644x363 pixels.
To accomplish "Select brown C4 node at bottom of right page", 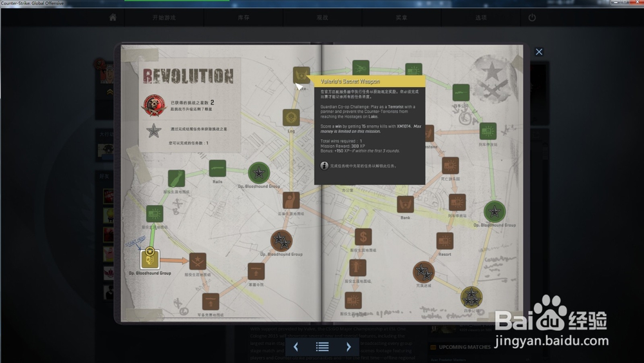I will 353,301.
